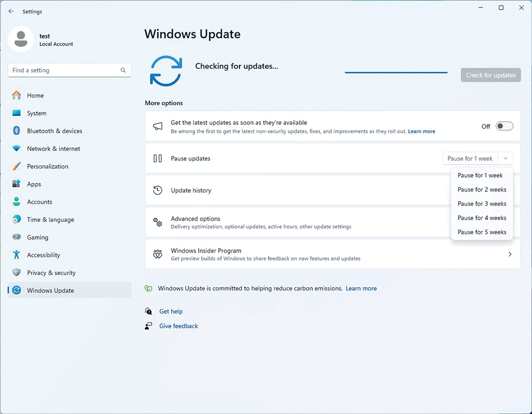Viewport: 532px width, 414px height.
Task: Close the Settings window
Action: click(521, 8)
